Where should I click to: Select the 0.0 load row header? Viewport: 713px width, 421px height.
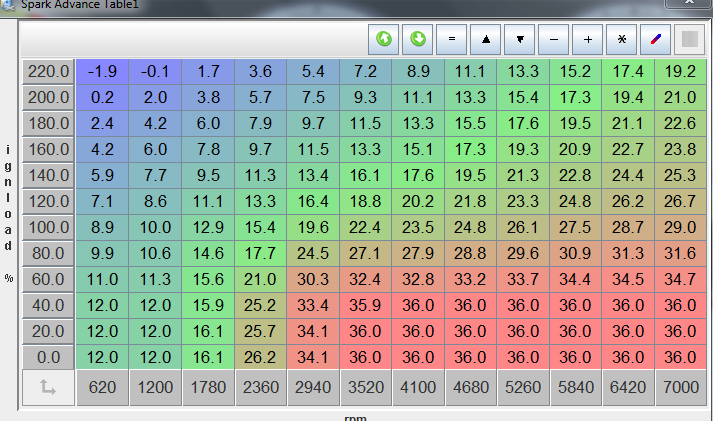[48, 357]
